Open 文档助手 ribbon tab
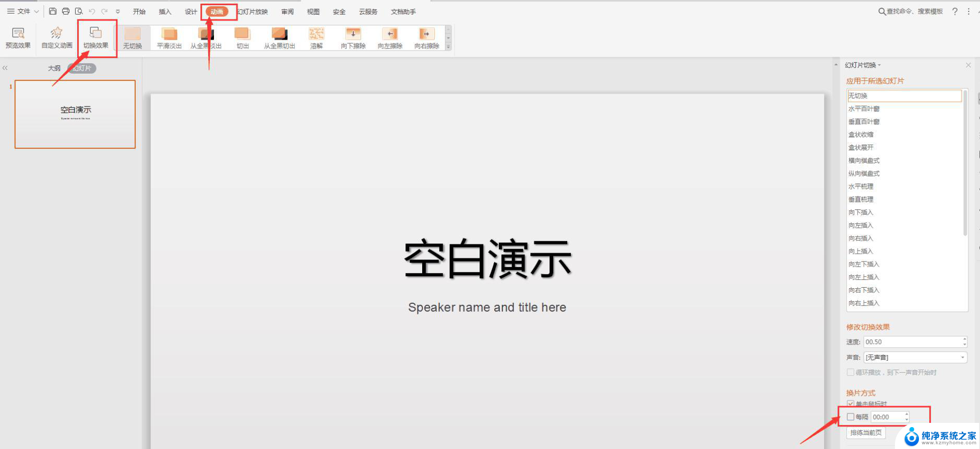This screenshot has width=980, height=449. click(403, 11)
